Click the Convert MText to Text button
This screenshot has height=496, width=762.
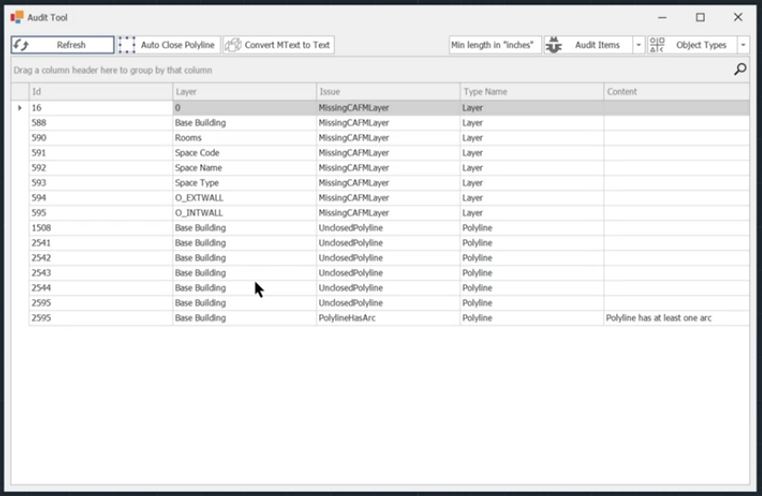278,45
